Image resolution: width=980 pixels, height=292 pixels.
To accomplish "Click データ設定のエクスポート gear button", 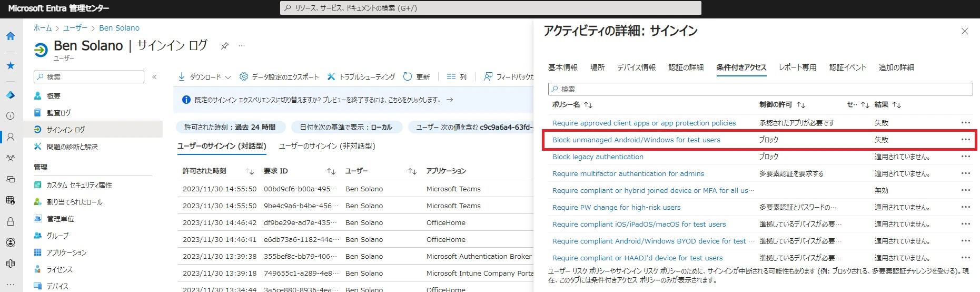I will coord(279,77).
